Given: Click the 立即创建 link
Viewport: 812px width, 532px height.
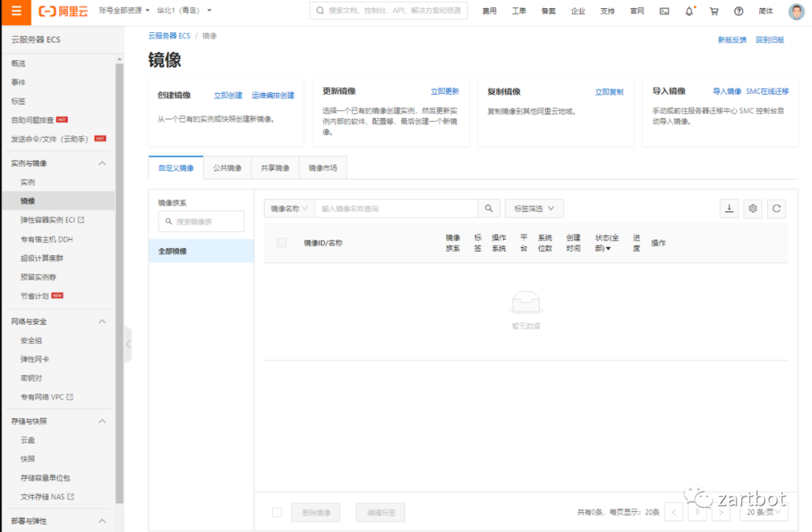Looking at the screenshot, I should pyautogui.click(x=228, y=95).
